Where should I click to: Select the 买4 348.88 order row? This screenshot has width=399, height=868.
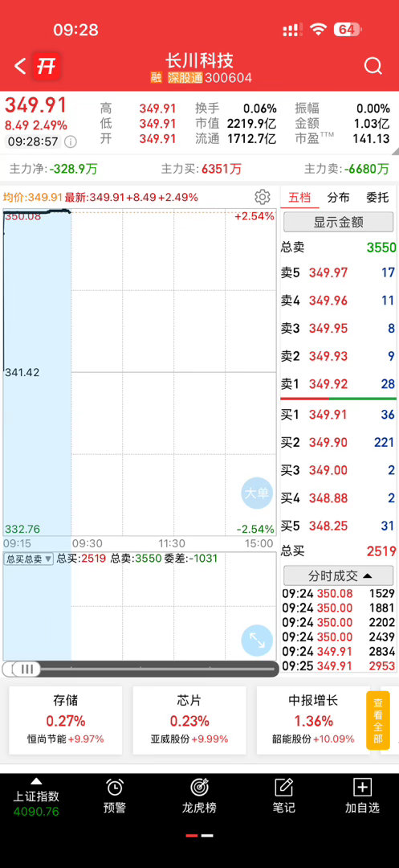coord(338,497)
